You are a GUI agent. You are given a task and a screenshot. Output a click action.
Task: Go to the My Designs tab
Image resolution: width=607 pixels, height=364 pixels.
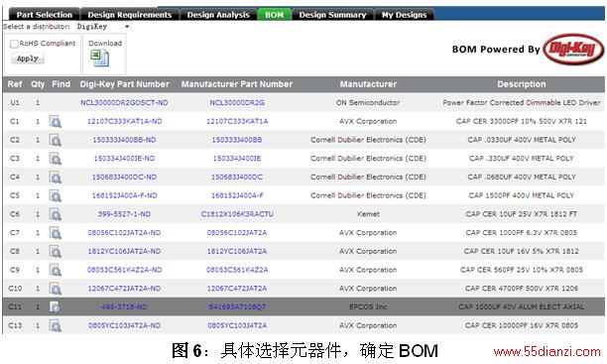pos(404,15)
